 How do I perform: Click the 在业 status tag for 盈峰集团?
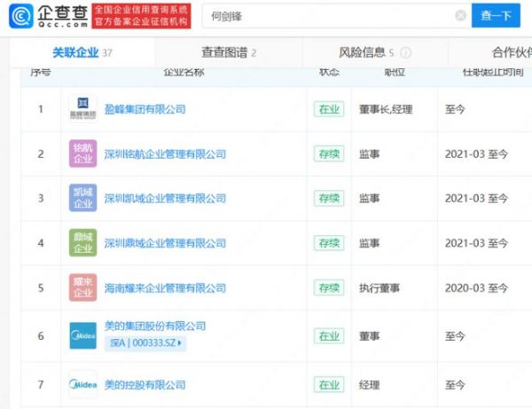tap(328, 110)
